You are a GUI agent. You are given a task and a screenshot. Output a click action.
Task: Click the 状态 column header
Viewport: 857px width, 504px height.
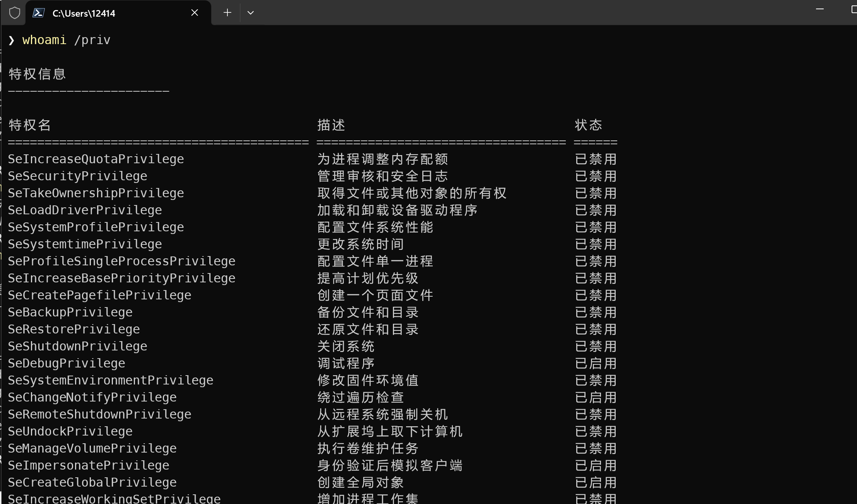pos(588,125)
